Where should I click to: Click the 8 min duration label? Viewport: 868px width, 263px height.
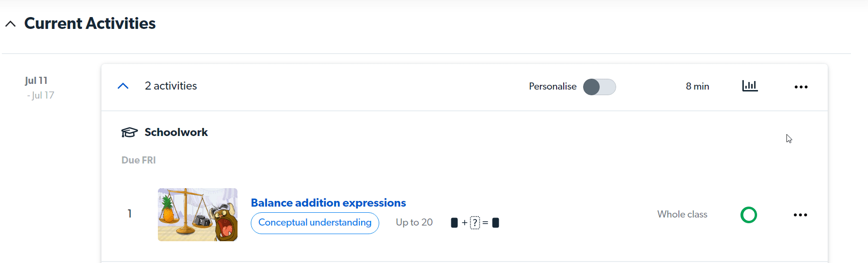(x=697, y=86)
